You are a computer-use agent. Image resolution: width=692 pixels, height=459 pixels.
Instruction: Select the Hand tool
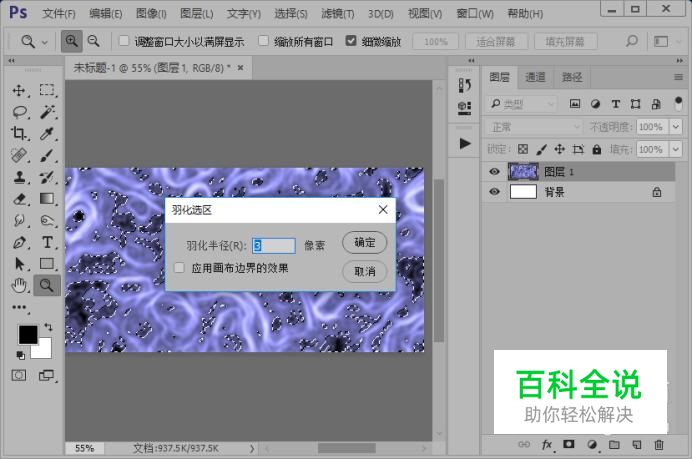click(x=19, y=286)
